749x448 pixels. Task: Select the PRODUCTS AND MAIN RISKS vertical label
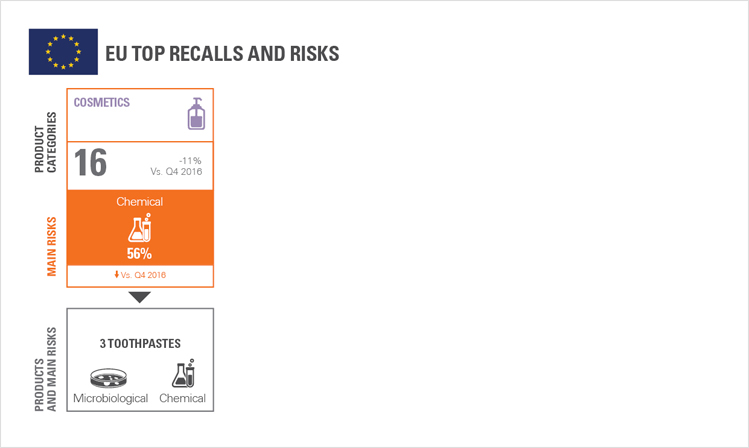(45, 369)
